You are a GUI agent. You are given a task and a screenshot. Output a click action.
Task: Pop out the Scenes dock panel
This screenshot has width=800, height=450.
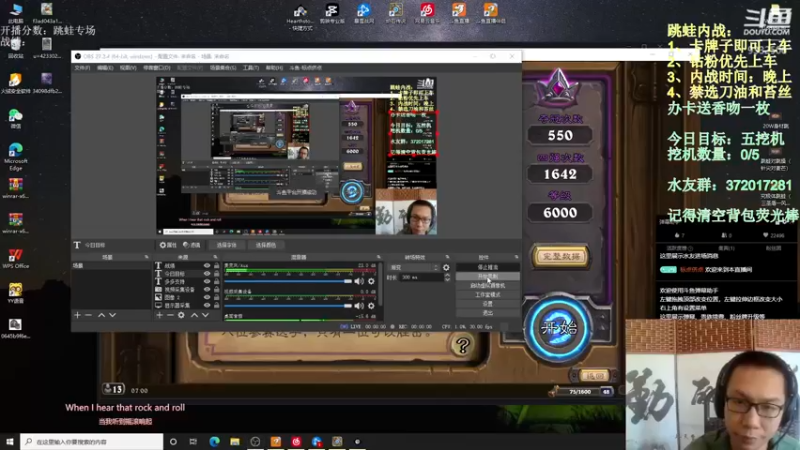pos(146,257)
